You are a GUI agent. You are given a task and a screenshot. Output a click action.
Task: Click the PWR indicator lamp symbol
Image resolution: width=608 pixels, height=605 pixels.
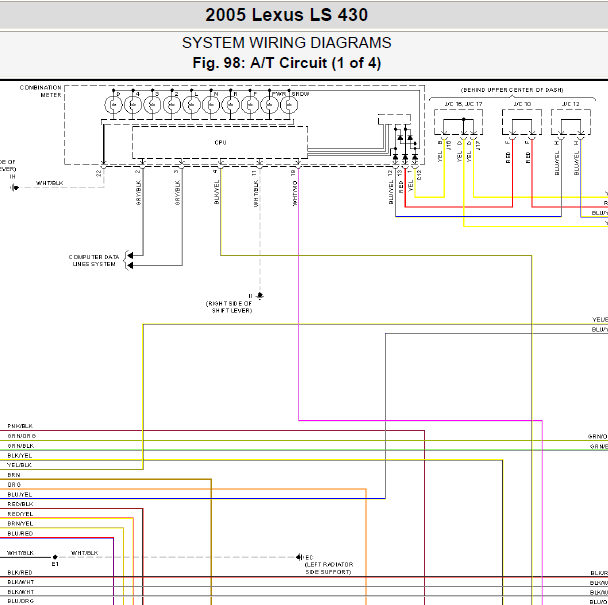pyautogui.click(x=270, y=105)
